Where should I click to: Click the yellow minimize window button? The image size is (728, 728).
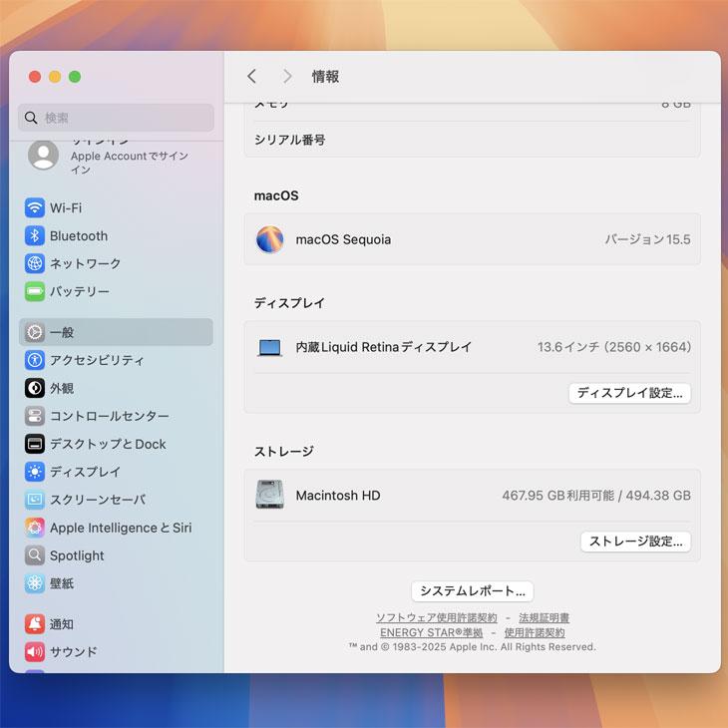[55, 77]
